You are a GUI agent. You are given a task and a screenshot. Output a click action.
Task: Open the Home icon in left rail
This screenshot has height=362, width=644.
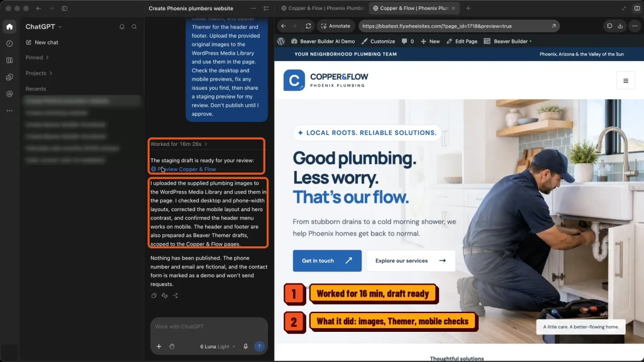(x=9, y=26)
